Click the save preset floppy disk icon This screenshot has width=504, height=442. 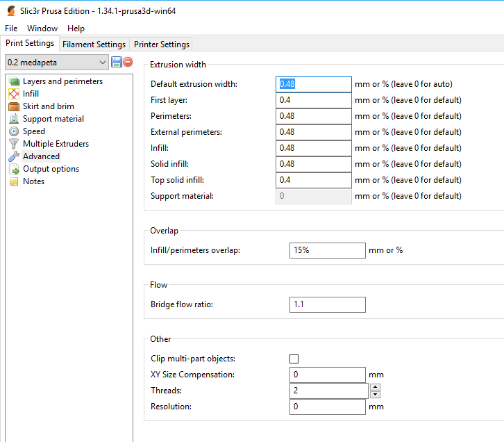[x=116, y=62]
